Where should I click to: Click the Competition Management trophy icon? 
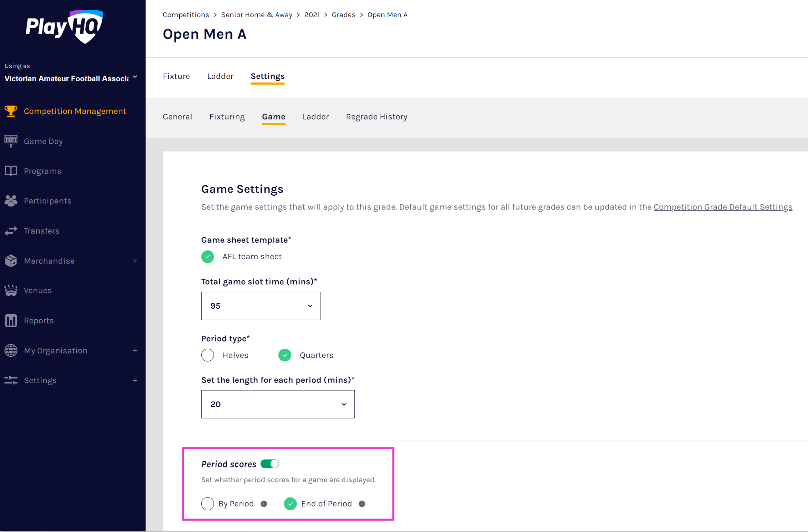coord(11,111)
